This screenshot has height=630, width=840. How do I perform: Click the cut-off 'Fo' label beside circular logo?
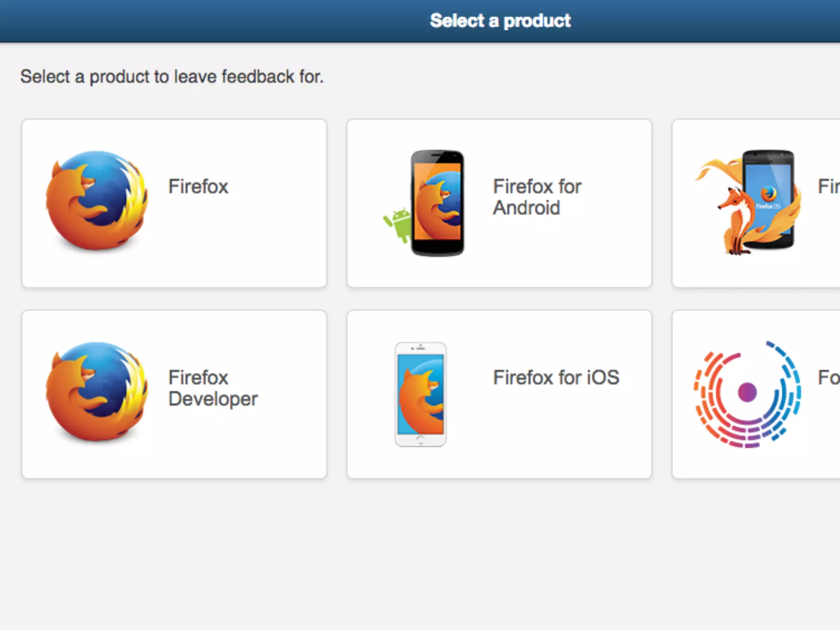[x=829, y=377]
